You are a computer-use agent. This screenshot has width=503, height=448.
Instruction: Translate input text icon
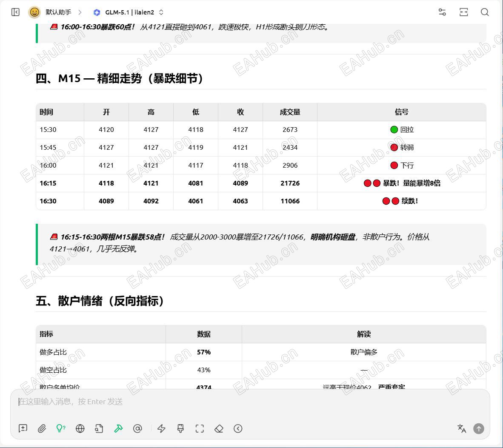point(461,428)
